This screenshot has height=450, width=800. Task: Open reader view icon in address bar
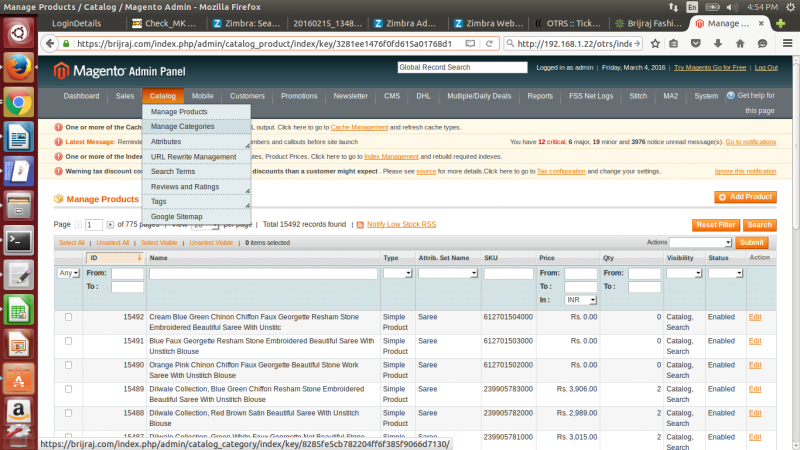coord(470,44)
